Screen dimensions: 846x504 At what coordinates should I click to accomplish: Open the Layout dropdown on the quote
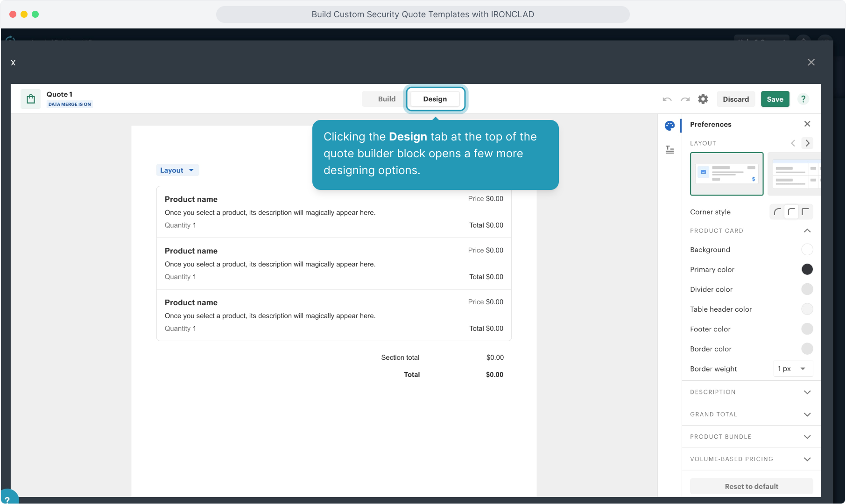pyautogui.click(x=177, y=170)
